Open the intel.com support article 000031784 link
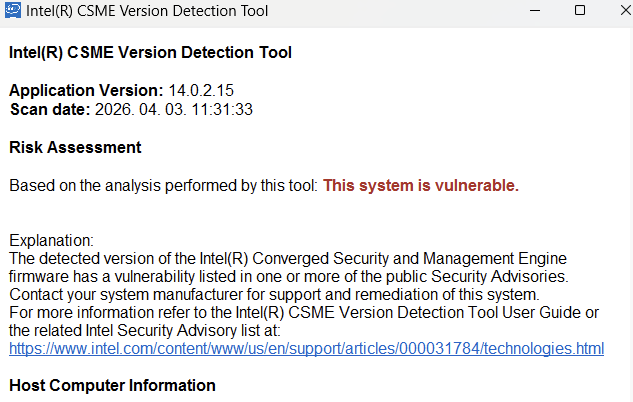Image resolution: width=633 pixels, height=402 pixels. coord(306,348)
